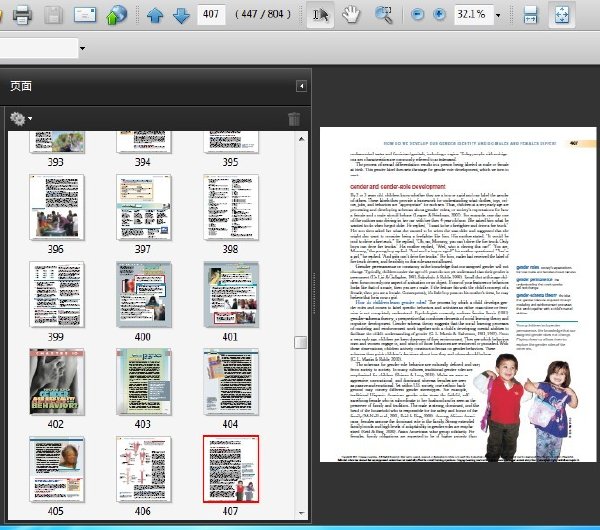Click the 页面 panel title

(x=21, y=86)
